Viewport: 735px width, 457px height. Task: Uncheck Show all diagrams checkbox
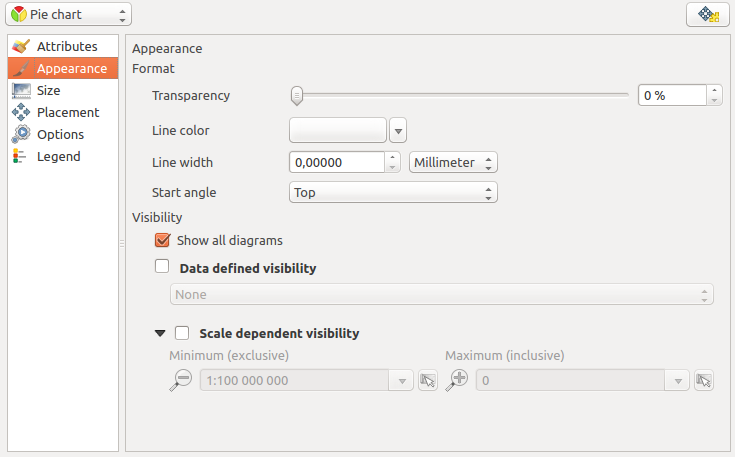click(x=162, y=240)
